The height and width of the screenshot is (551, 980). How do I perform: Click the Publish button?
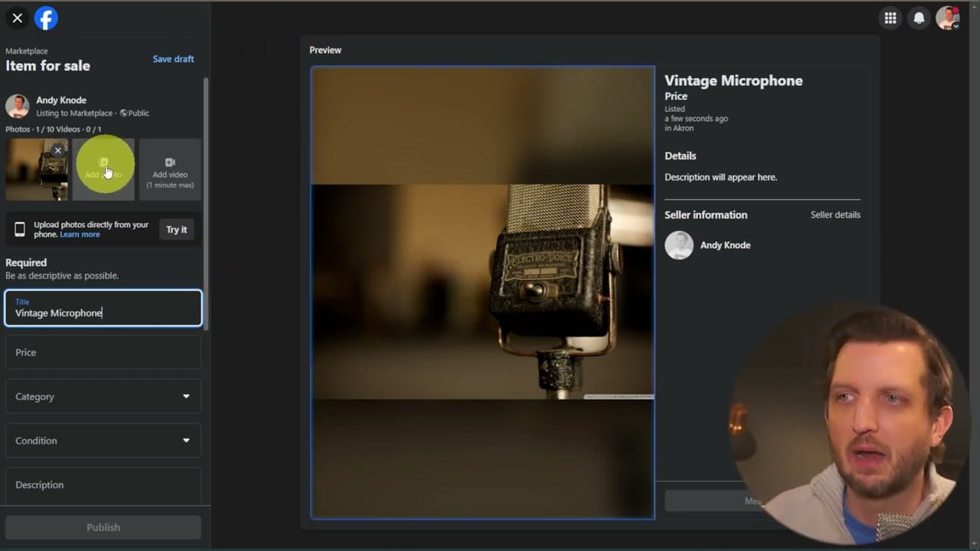pyautogui.click(x=103, y=527)
